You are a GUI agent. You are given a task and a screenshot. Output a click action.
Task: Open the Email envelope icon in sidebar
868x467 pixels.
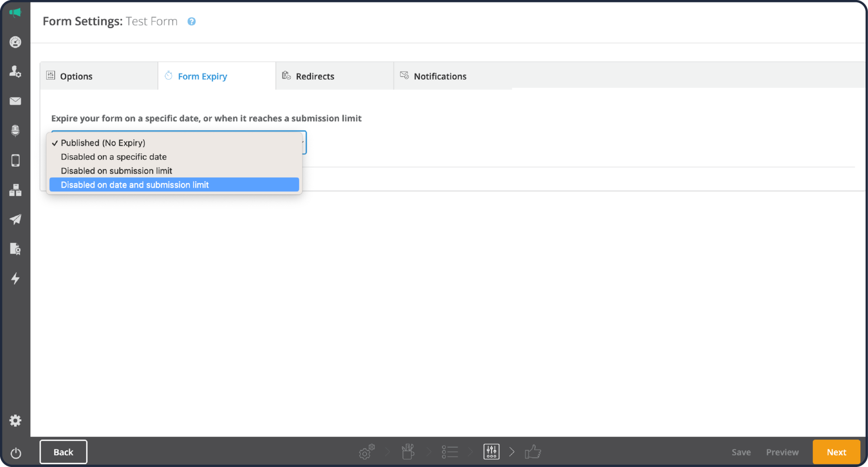pyautogui.click(x=15, y=101)
